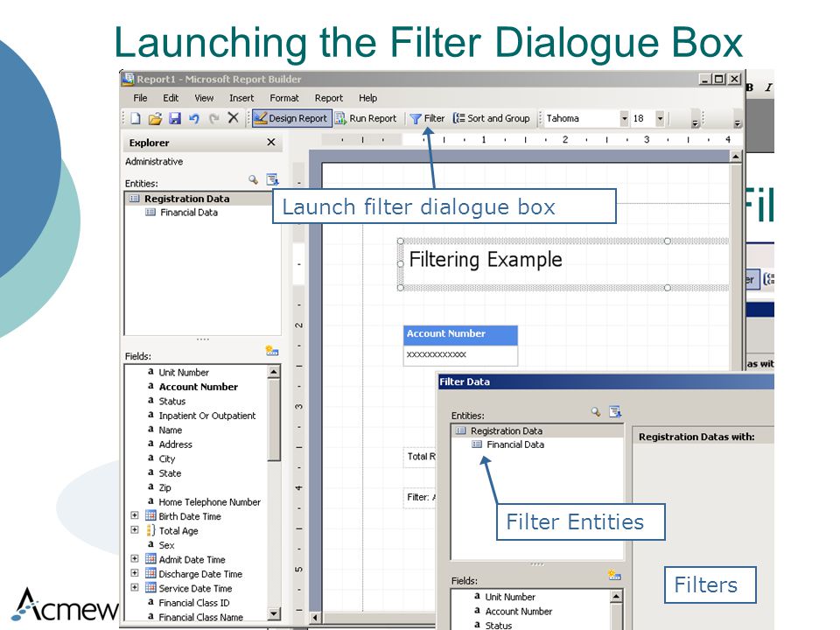Select the Sex field
The image size is (840, 630).
166,545
